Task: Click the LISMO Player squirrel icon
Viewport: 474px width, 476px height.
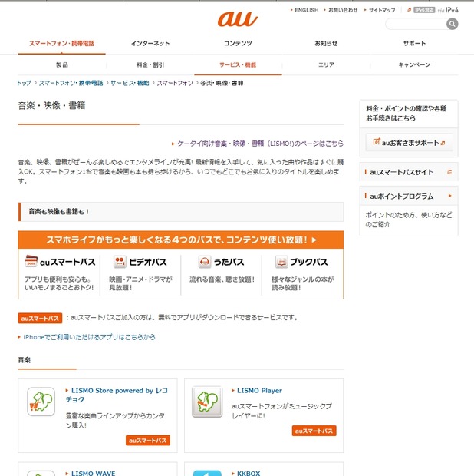Action: [x=207, y=402]
